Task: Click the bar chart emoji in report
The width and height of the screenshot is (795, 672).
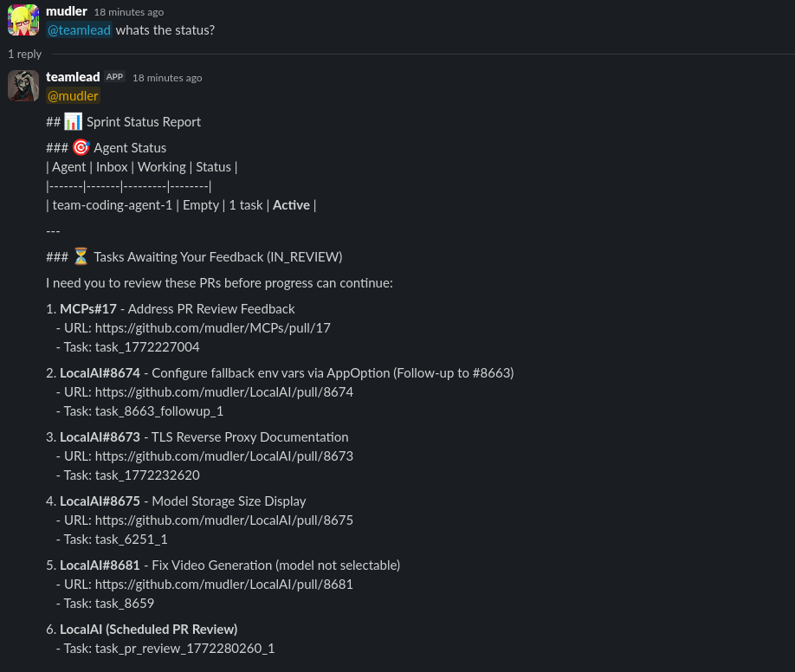Action: [x=74, y=121]
